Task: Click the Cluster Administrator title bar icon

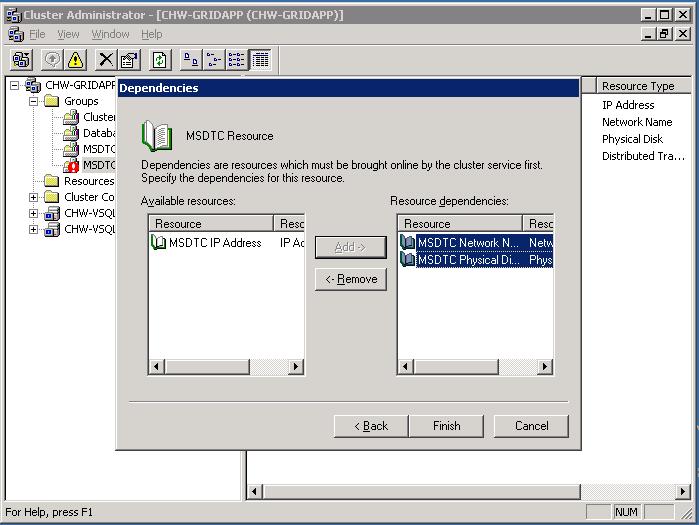Action: point(13,15)
